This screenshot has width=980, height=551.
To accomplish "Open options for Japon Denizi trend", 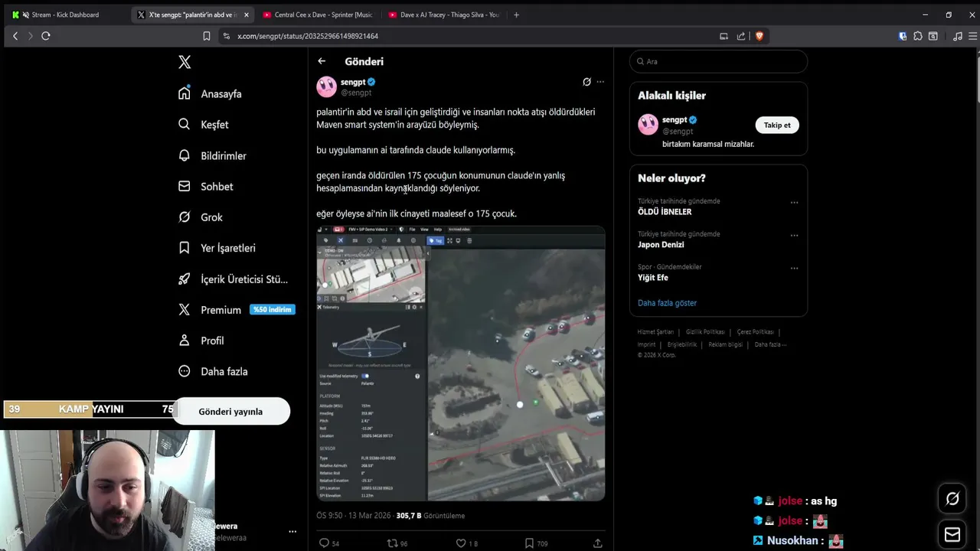I will coord(794,236).
